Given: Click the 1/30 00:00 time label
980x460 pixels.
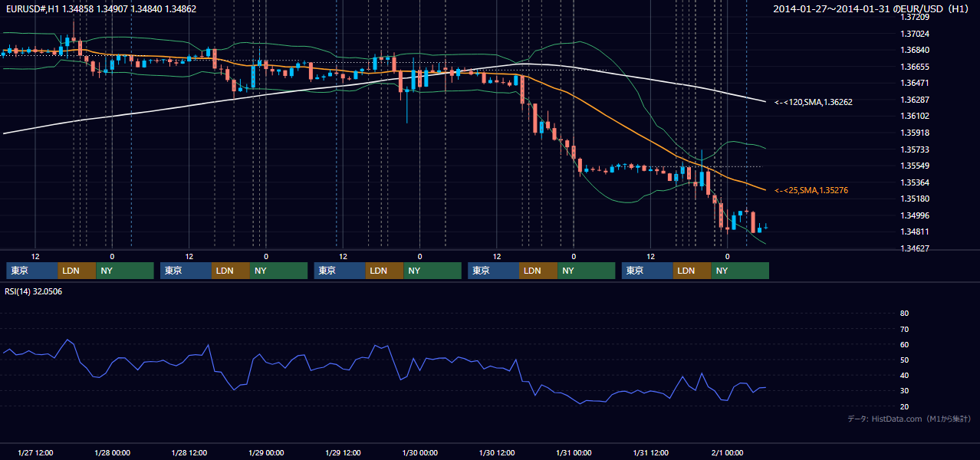Looking at the screenshot, I should pyautogui.click(x=420, y=453).
